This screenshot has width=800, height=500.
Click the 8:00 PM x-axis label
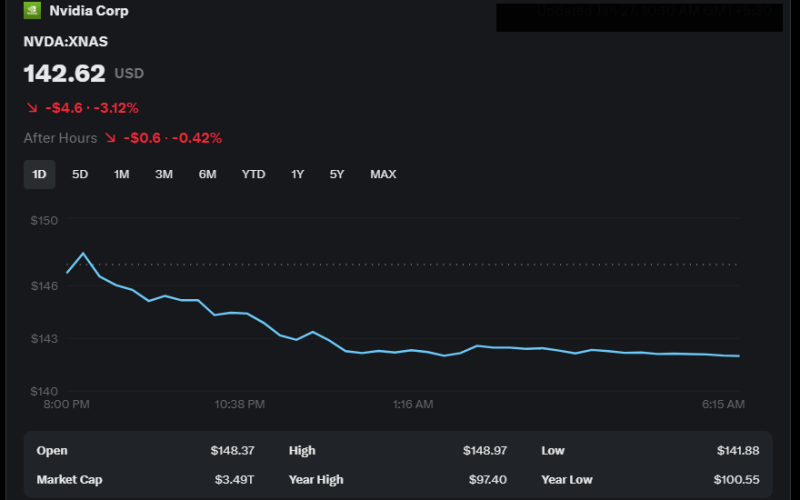pos(66,405)
